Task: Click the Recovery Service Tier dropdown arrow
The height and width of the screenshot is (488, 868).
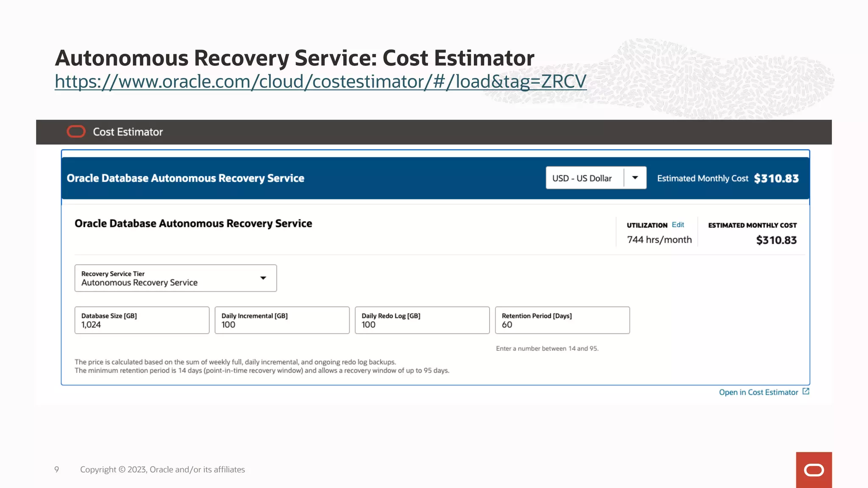Action: (x=263, y=278)
